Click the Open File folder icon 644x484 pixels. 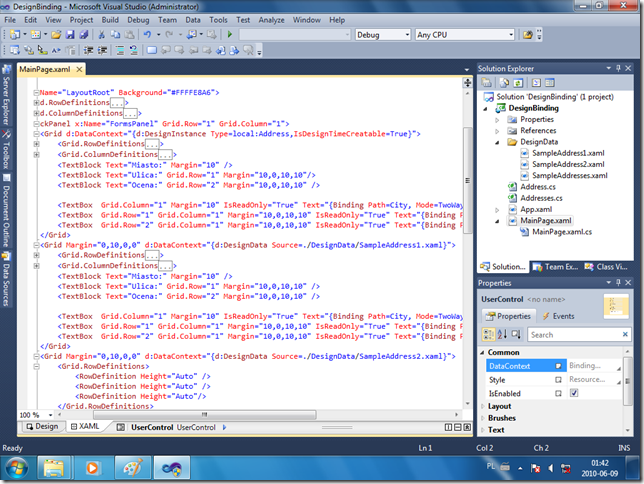56,35
